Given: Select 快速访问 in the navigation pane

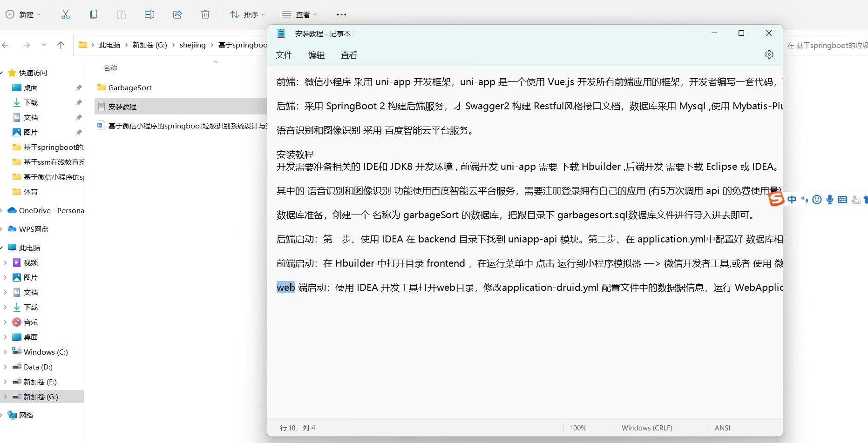Looking at the screenshot, I should [33, 73].
